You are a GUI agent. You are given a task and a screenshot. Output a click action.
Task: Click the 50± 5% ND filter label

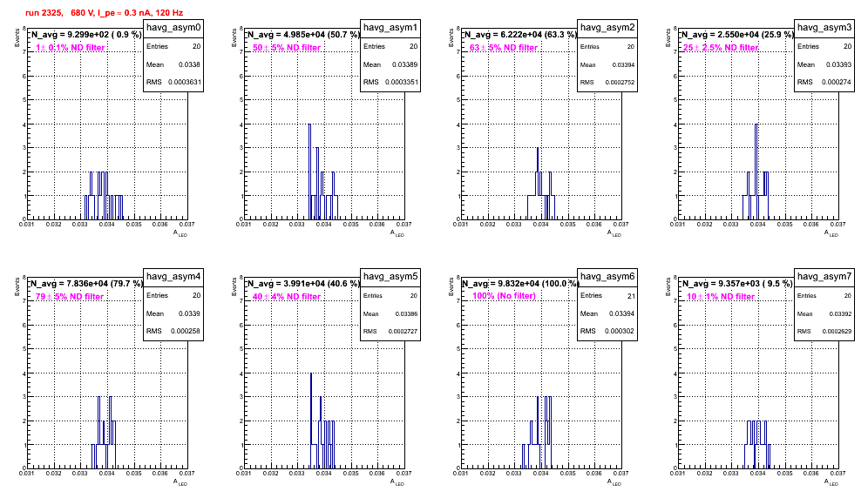coord(287,48)
